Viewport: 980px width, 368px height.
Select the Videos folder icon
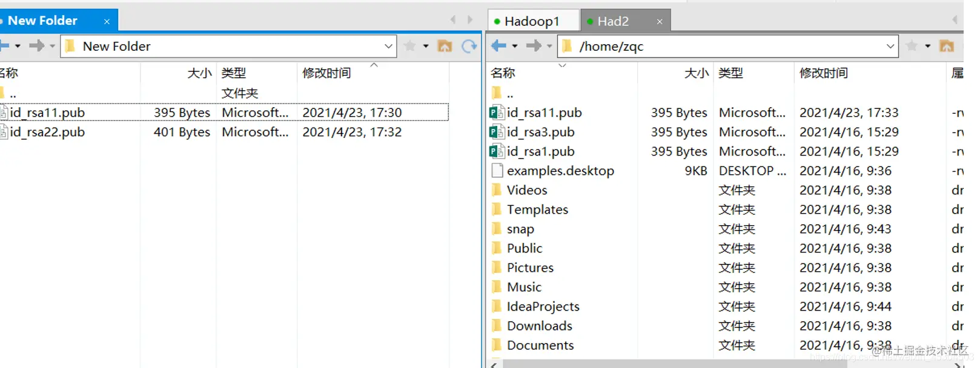click(x=497, y=190)
